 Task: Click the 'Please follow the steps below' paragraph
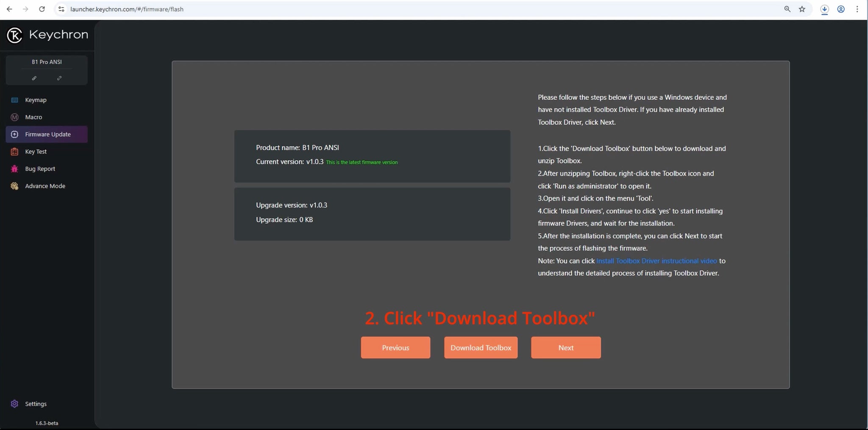[x=632, y=110]
